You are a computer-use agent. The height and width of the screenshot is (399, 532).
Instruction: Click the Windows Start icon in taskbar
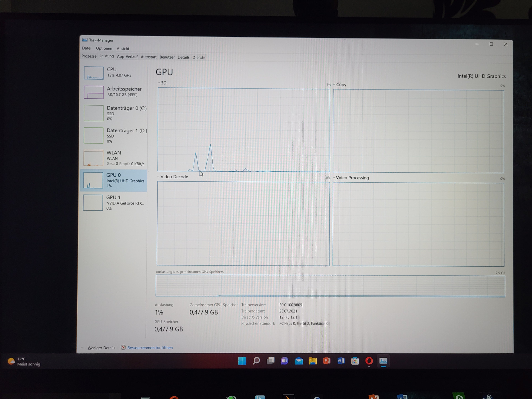tap(242, 361)
